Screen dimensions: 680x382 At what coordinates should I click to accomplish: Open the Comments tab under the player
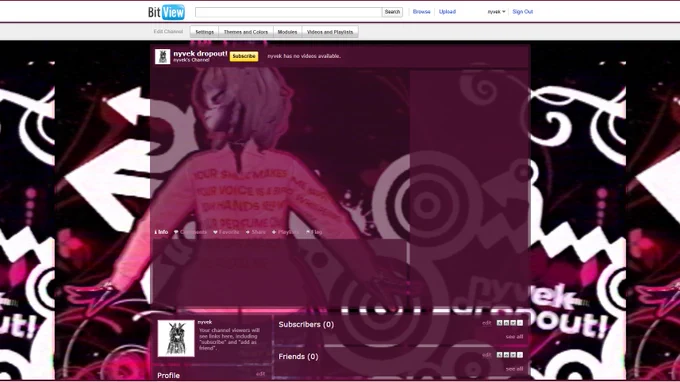point(190,232)
